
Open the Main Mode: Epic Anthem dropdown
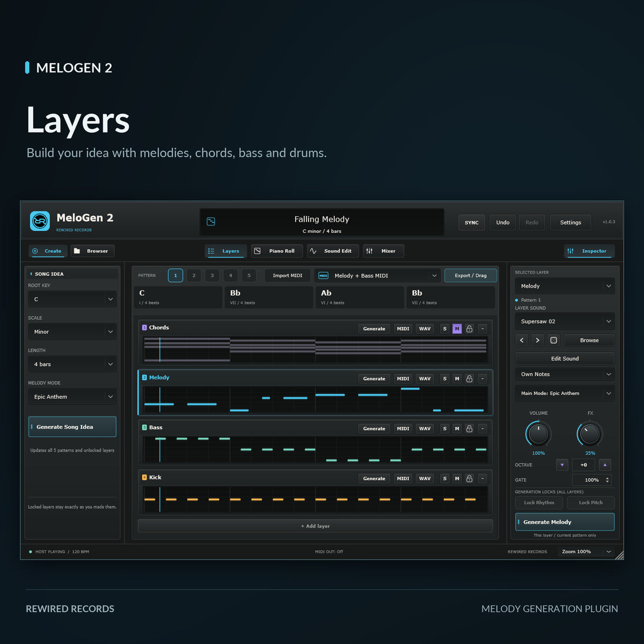click(x=565, y=393)
